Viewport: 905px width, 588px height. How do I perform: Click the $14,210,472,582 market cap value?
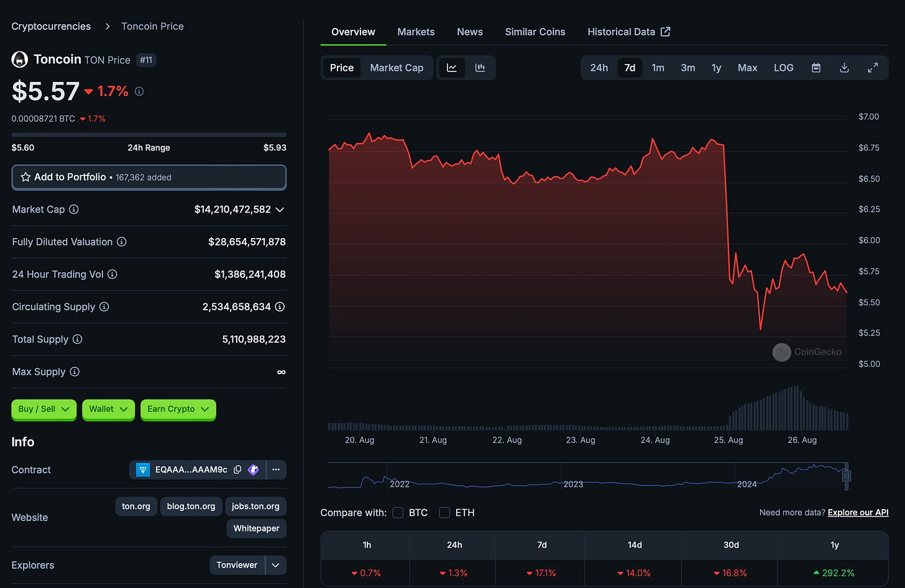232,209
